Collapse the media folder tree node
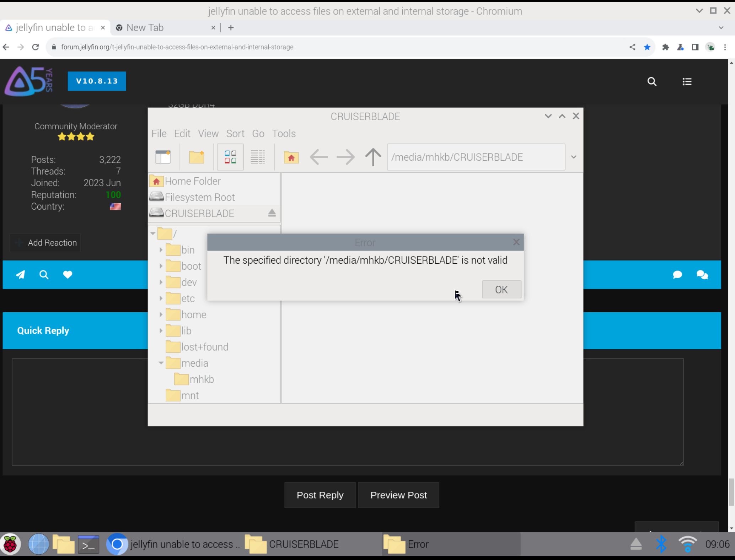 tap(161, 363)
